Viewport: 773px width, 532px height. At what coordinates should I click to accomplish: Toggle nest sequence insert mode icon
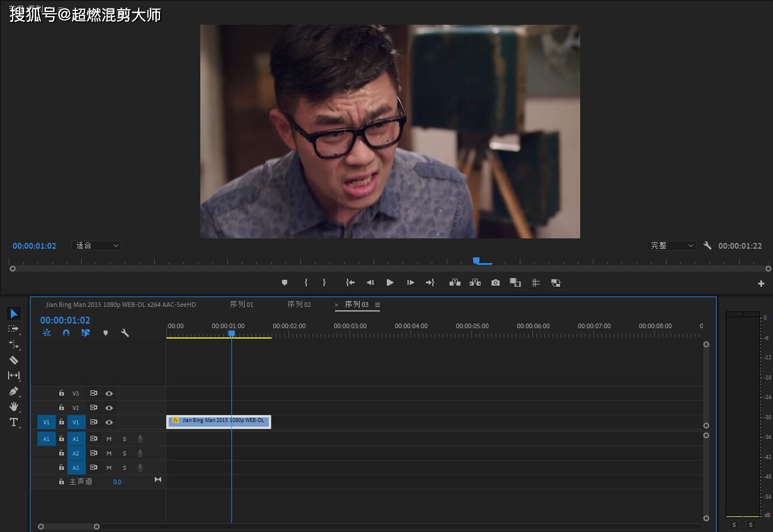point(47,333)
